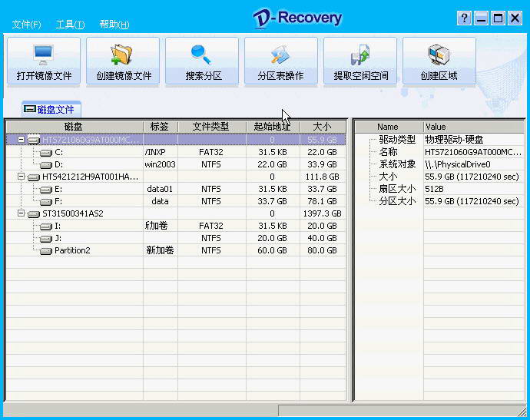Select drive icon of D: partition
The width and height of the screenshot is (530, 420).
point(46,165)
